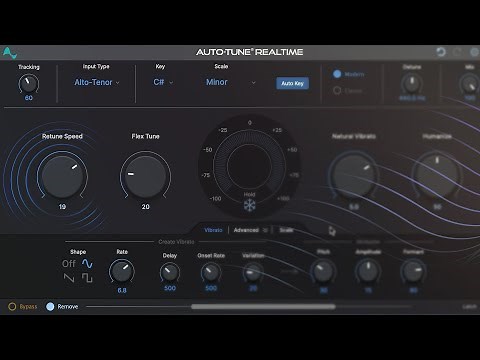Viewport: 480px width, 360px height.
Task: Click the keyboard scrollbar at the bottom
Action: 263,306
